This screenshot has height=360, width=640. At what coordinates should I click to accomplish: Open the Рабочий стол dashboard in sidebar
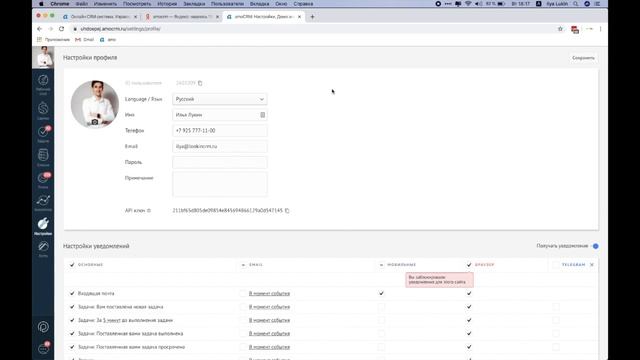tap(43, 84)
